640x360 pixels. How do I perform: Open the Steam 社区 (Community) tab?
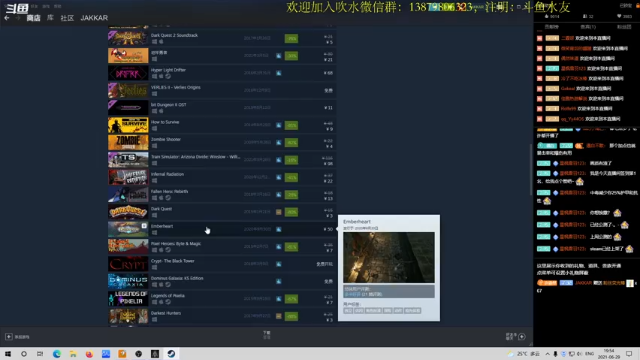point(67,18)
